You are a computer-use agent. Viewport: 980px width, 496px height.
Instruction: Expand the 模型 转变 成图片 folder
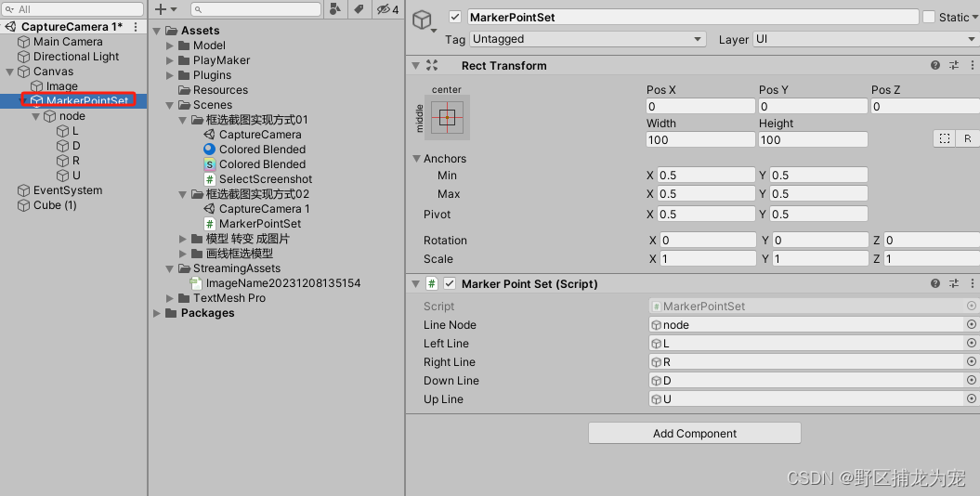tap(182, 240)
